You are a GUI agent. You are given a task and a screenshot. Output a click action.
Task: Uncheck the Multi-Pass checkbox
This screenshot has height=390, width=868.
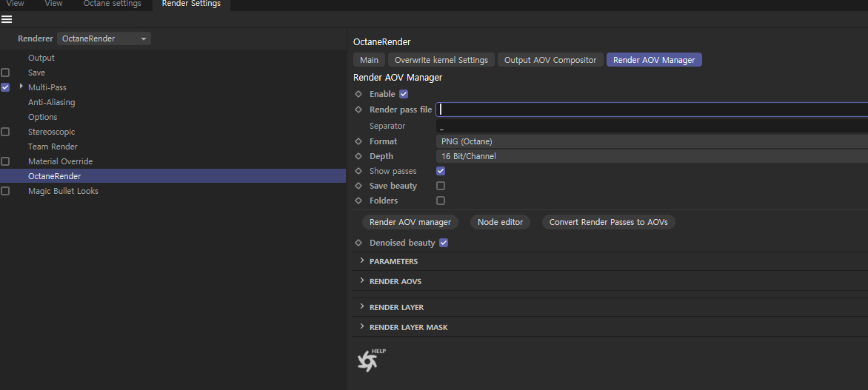click(5, 87)
